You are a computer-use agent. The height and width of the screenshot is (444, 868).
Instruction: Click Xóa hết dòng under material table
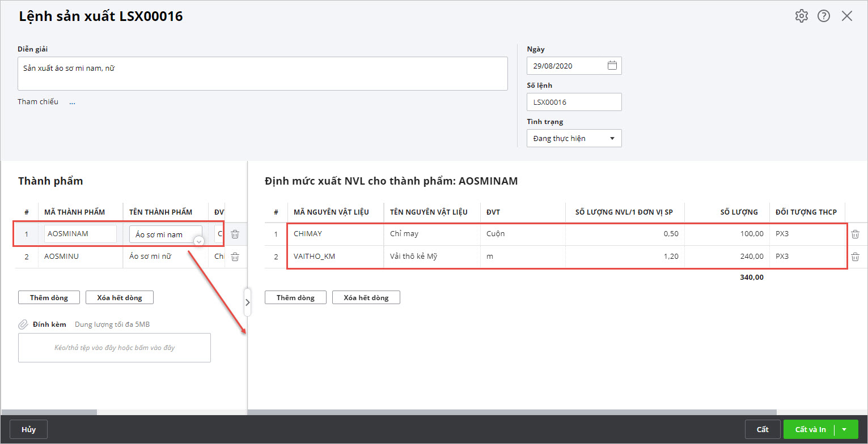tap(366, 297)
